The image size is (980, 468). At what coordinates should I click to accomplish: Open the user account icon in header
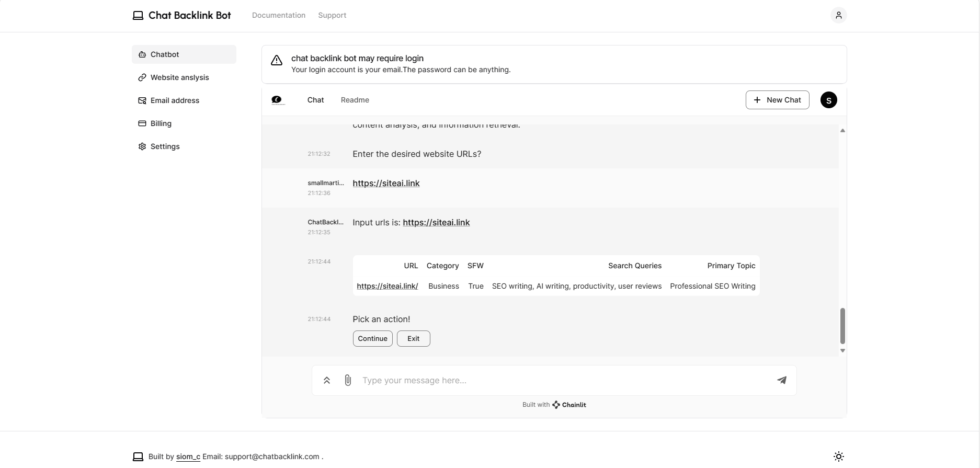pos(838,15)
